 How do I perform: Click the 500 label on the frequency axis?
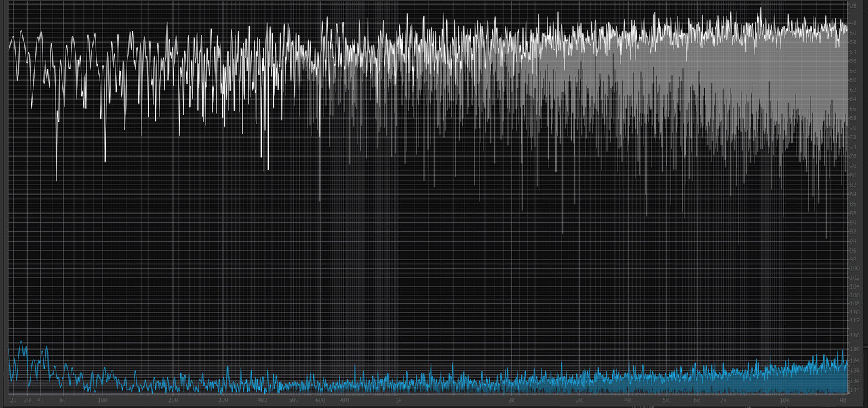294,401
